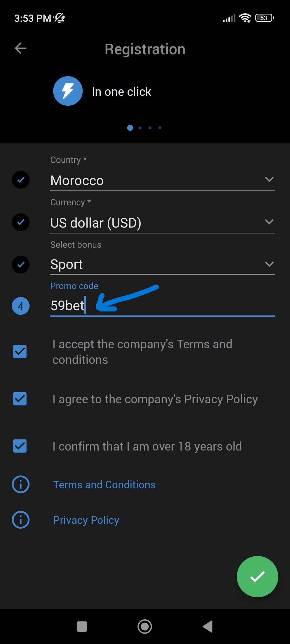290x644 pixels.
Task: Select the second registration method dot
Action: coord(140,128)
